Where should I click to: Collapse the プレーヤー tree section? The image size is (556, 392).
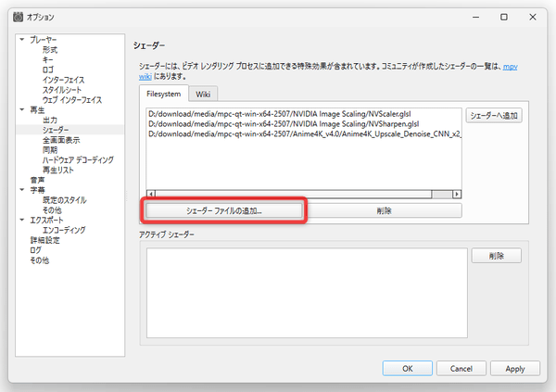[22, 39]
